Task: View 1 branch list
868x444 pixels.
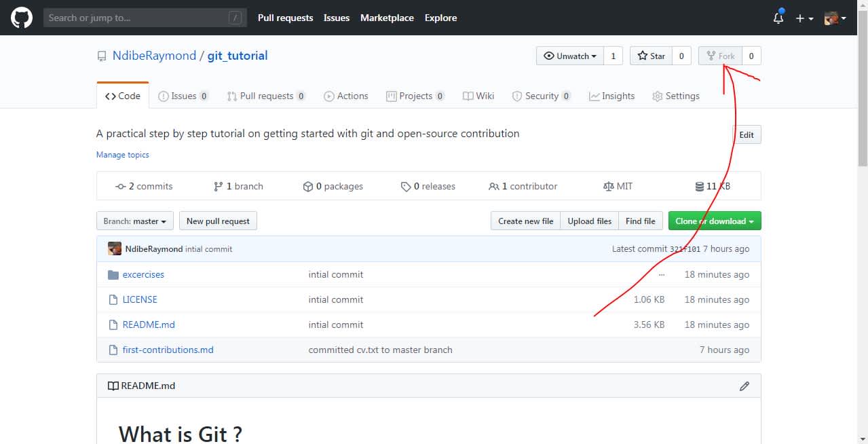Action: [238, 186]
